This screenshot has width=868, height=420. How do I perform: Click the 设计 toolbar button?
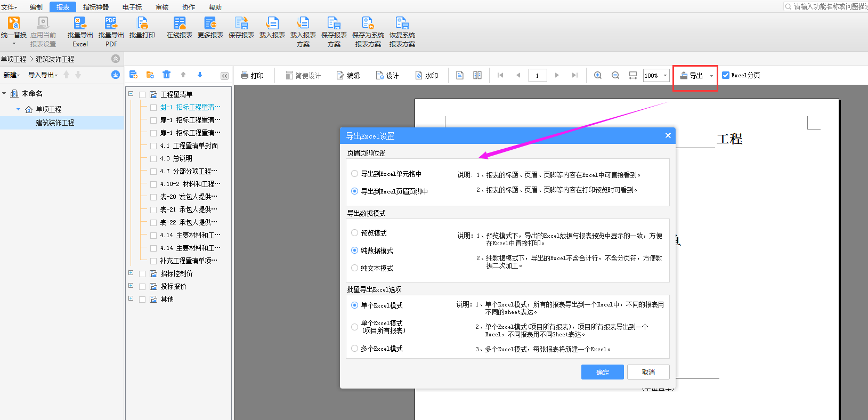(387, 76)
